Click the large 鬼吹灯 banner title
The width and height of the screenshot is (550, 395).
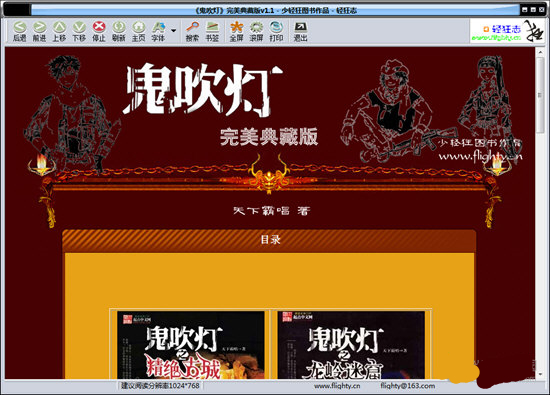[x=203, y=90]
